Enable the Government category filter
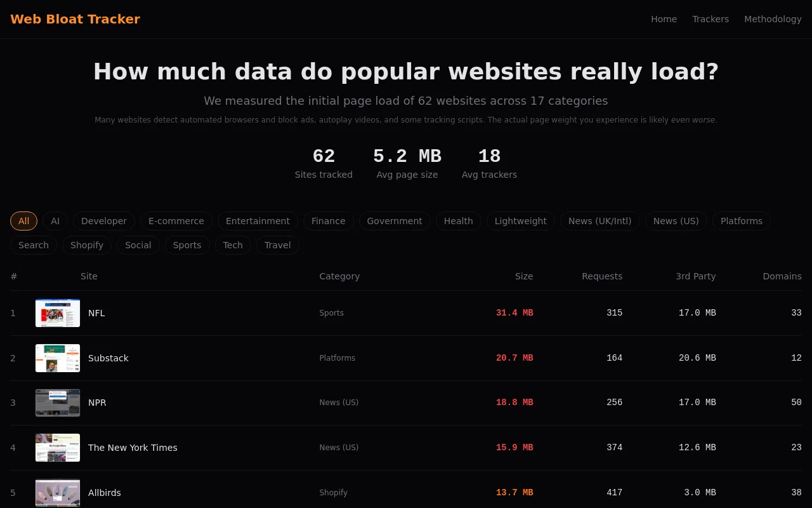 coord(395,221)
